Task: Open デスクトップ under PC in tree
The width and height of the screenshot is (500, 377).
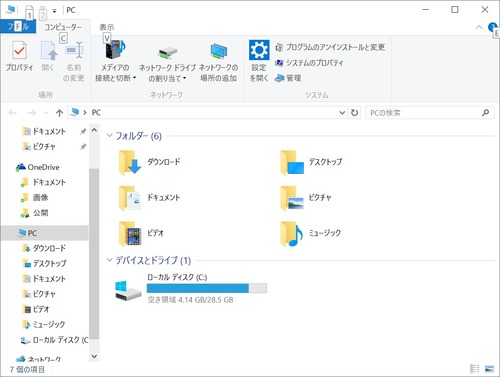Action: pos(44,263)
